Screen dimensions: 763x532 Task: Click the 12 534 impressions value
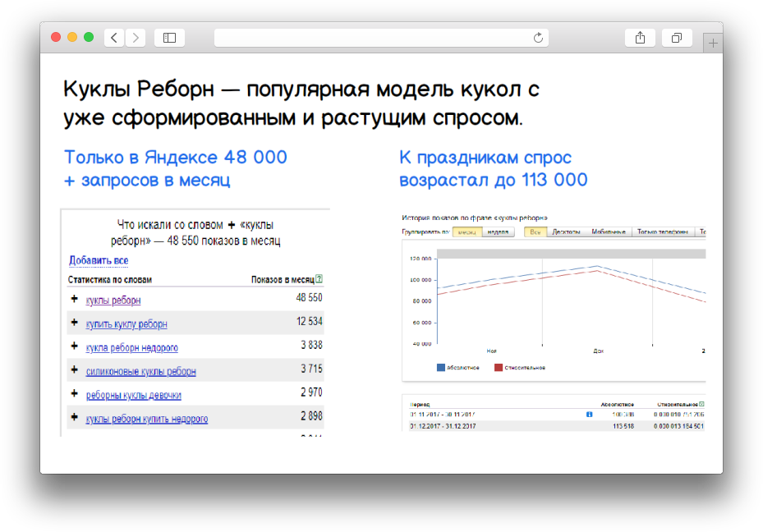click(x=310, y=322)
